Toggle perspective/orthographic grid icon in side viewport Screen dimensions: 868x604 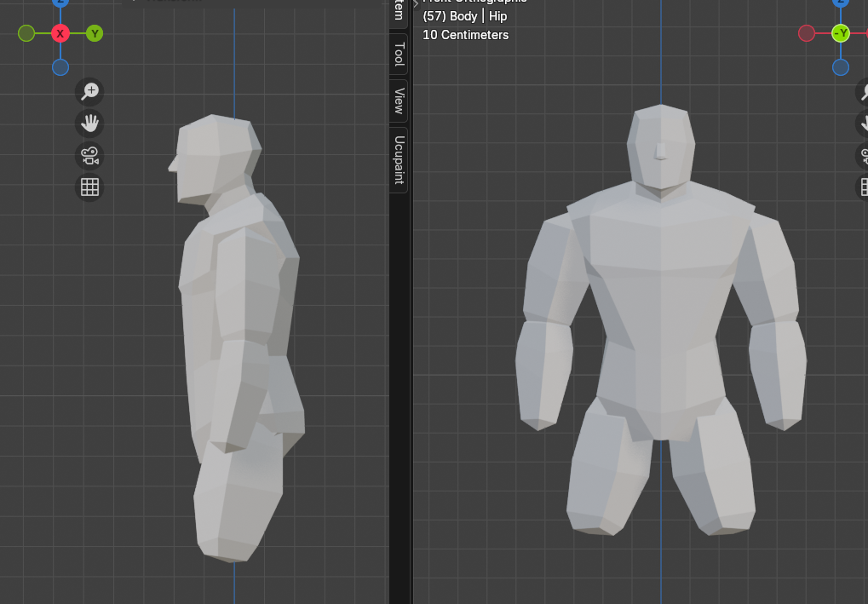89,187
